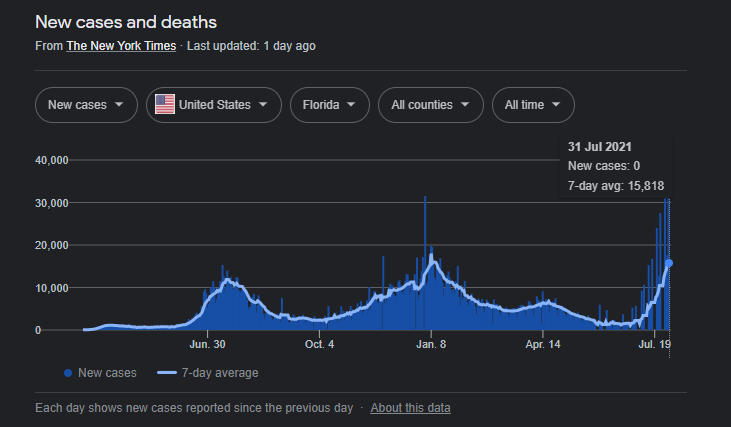
Task: Click the caret arrow beside All time
Action: pyautogui.click(x=555, y=105)
